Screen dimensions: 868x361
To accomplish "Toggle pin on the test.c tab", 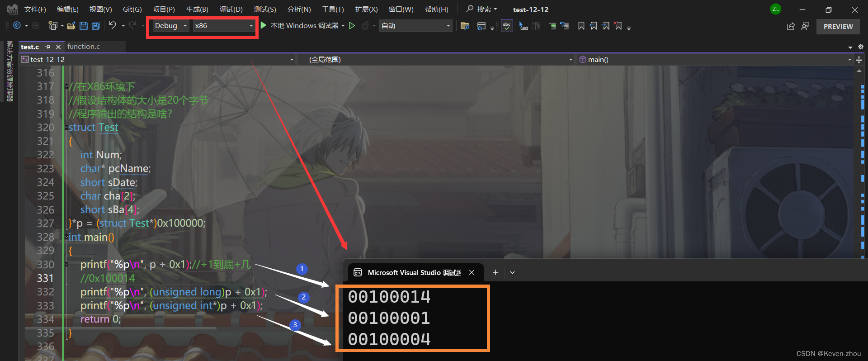I will pyautogui.click(x=47, y=47).
